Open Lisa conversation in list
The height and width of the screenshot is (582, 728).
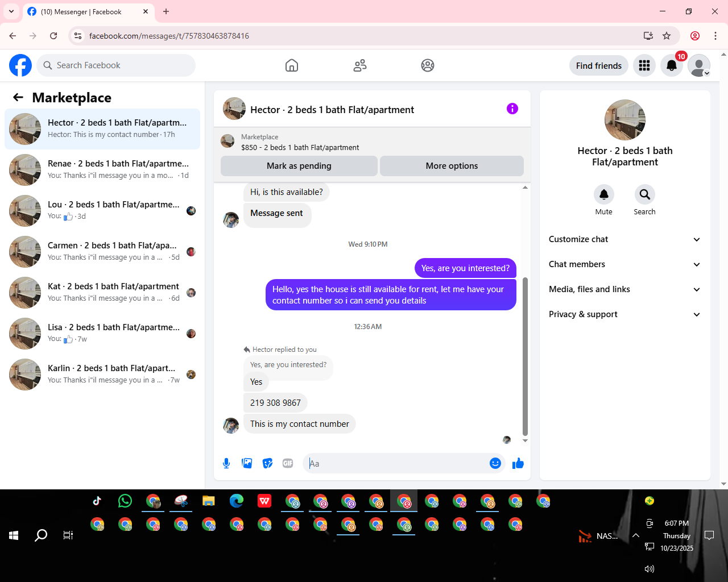tap(102, 334)
